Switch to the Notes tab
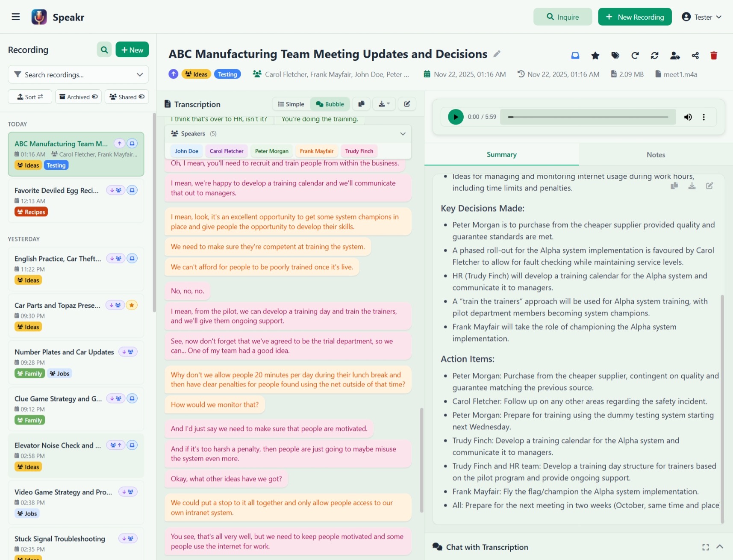Viewport: 733px width, 560px height. click(655, 154)
